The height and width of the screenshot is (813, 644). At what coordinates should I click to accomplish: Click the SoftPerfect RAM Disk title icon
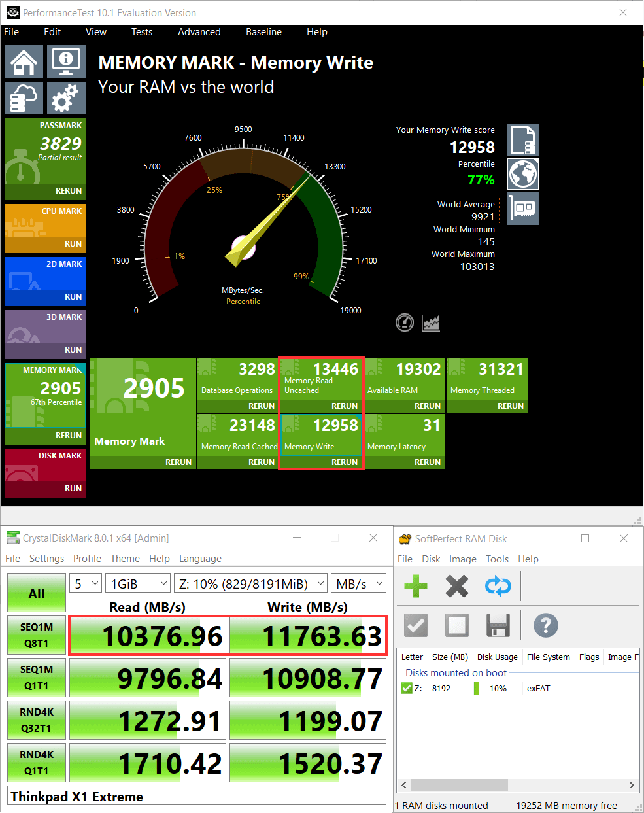pyautogui.click(x=405, y=538)
